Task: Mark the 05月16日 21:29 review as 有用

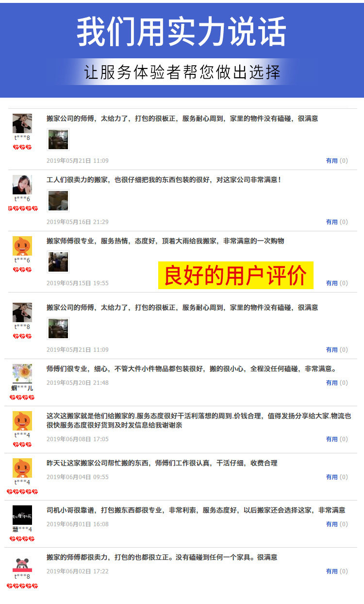Action: click(x=331, y=222)
